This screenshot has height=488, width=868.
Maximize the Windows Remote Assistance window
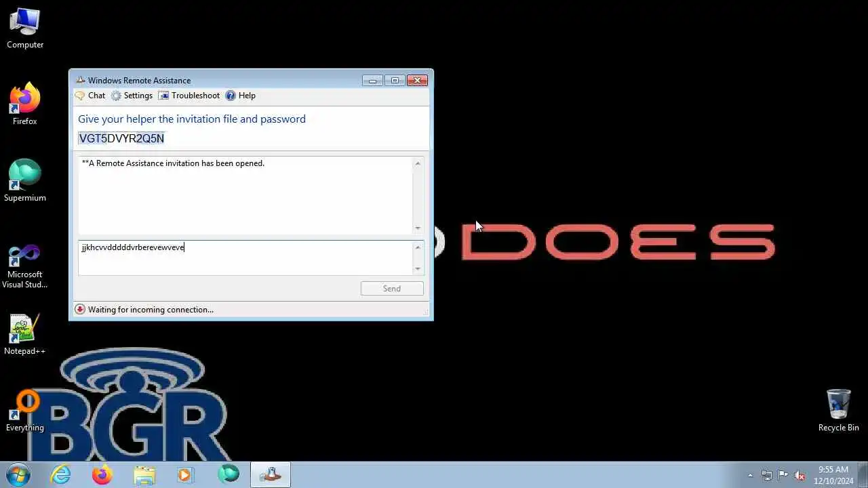pyautogui.click(x=395, y=80)
